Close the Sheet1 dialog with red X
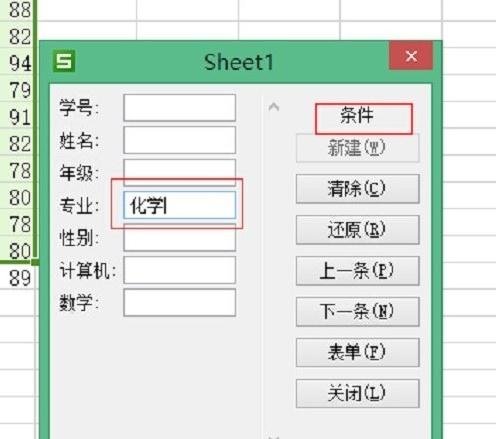 tap(411, 56)
